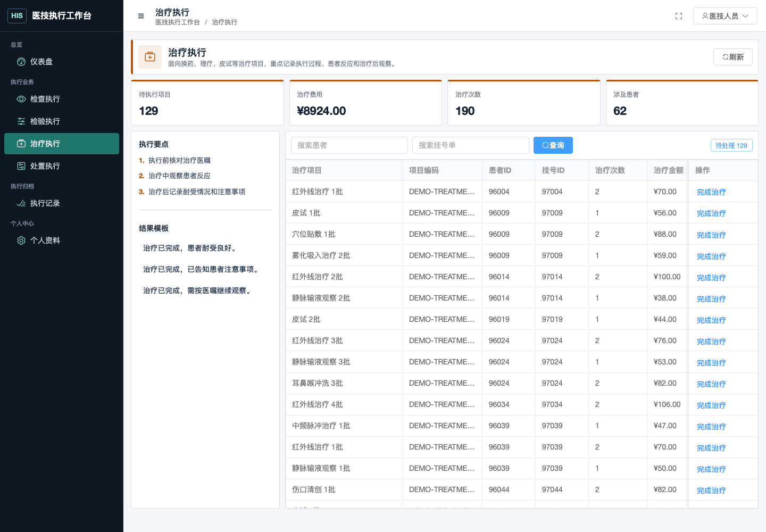Viewport: 766px width, 532px height.
Task: Click the dashboard gauge icon
Action: point(21,62)
